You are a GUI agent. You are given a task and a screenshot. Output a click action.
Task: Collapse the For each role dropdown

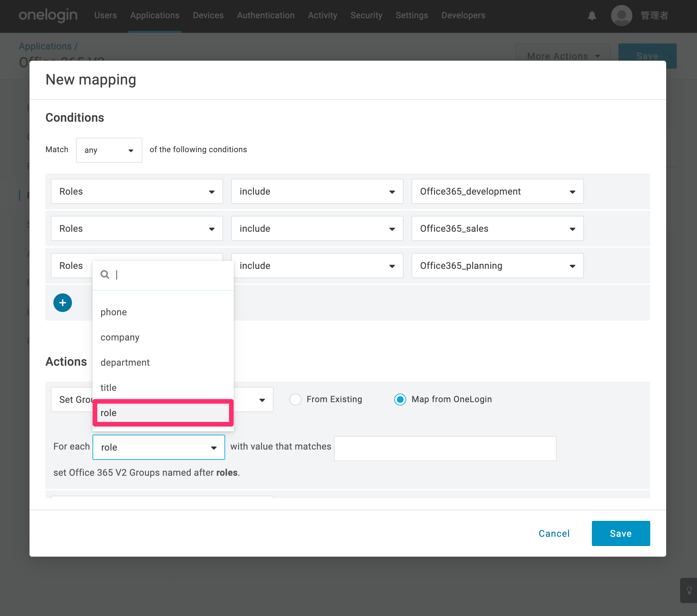(158, 447)
